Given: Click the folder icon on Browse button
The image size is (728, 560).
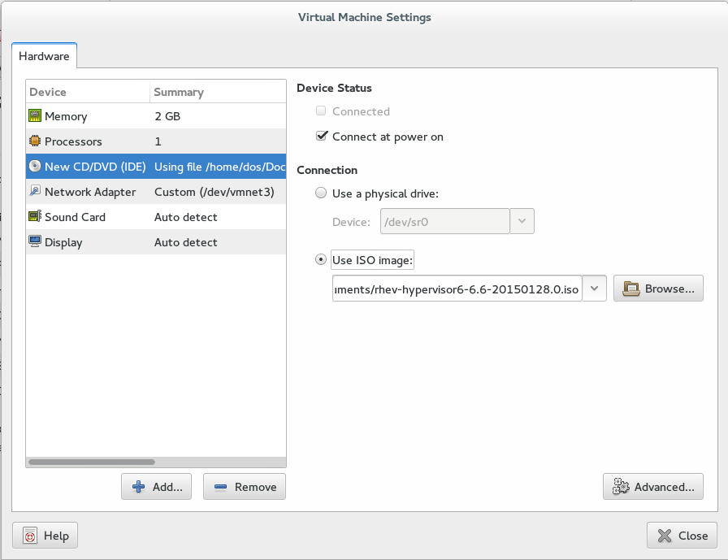Looking at the screenshot, I should pyautogui.click(x=630, y=289).
